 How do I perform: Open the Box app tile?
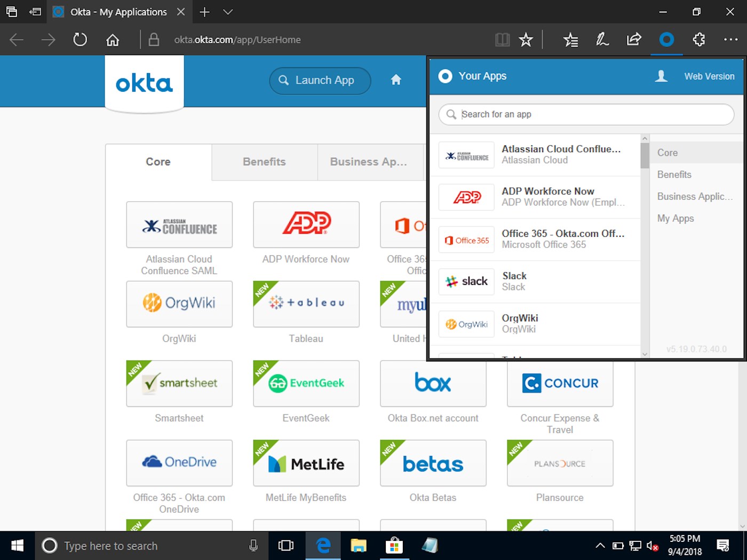(x=433, y=383)
